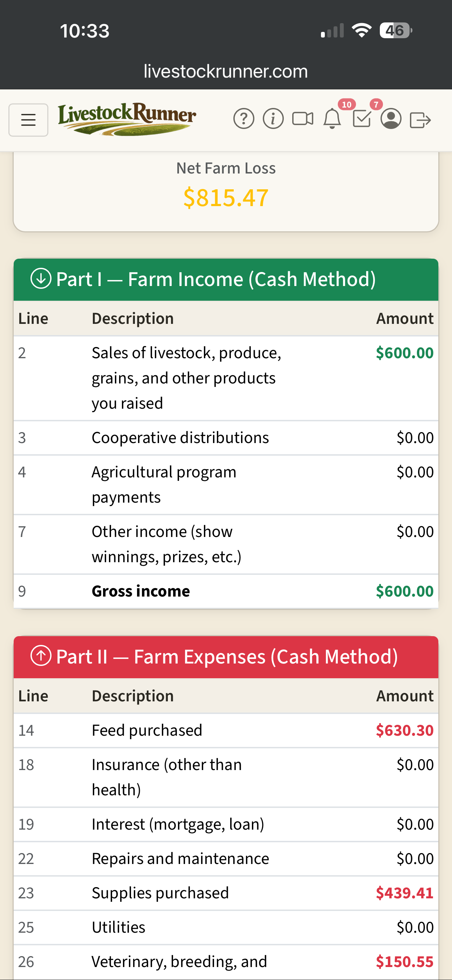Collapse the Part I Farm Income section

click(226, 279)
